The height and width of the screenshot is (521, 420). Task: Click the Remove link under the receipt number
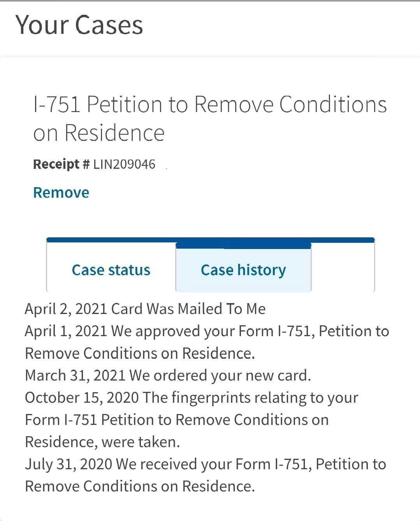tap(61, 193)
